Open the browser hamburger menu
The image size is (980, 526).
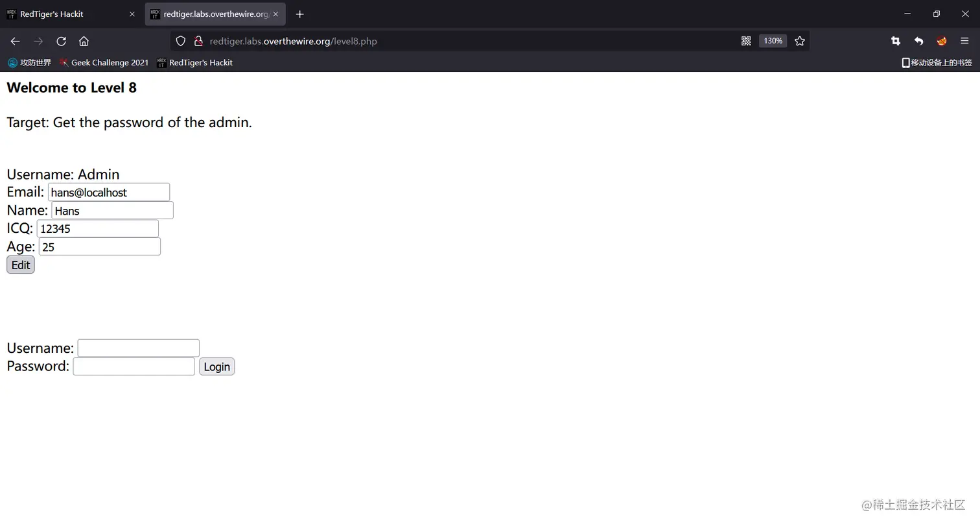click(964, 41)
